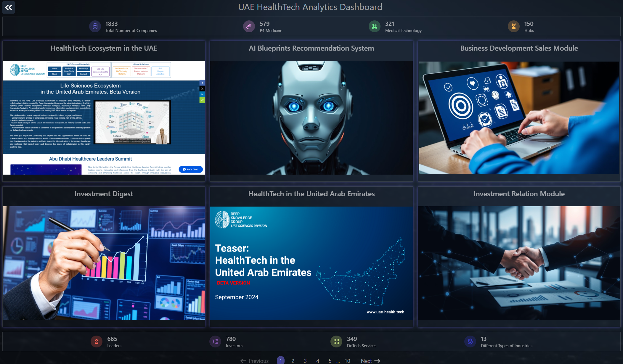Open AI Blueprints robot thumbnail
Viewport: 623px width, 364px height.
pyautogui.click(x=311, y=117)
